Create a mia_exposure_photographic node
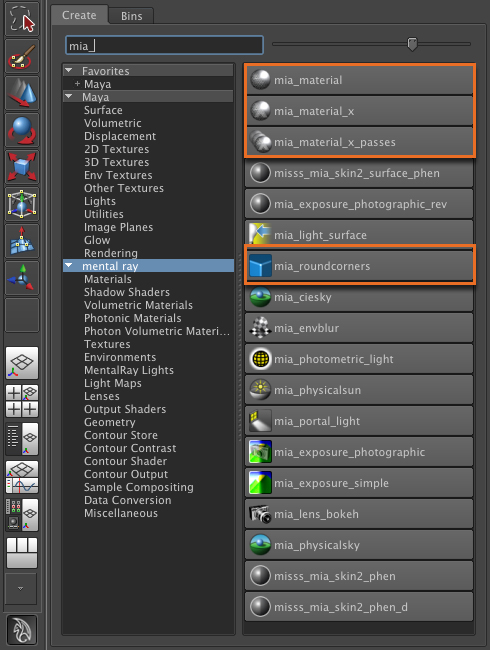The width and height of the screenshot is (490, 650). [x=359, y=452]
